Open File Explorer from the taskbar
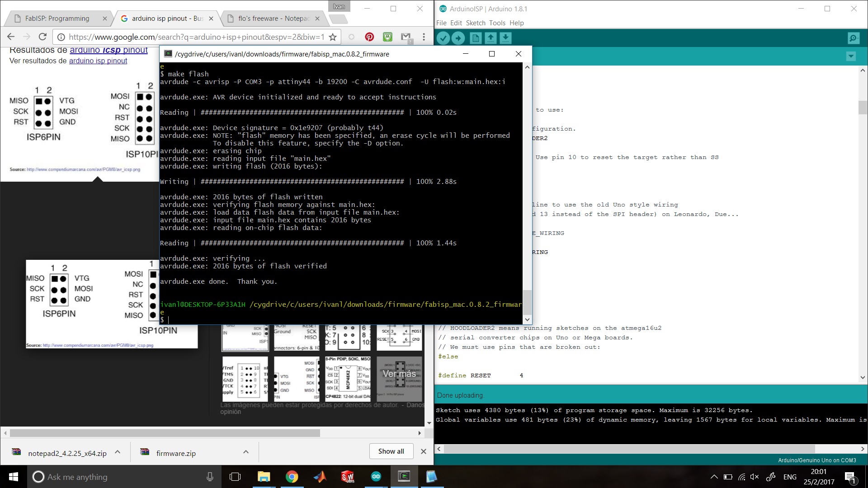The width and height of the screenshot is (868, 488). point(264,477)
